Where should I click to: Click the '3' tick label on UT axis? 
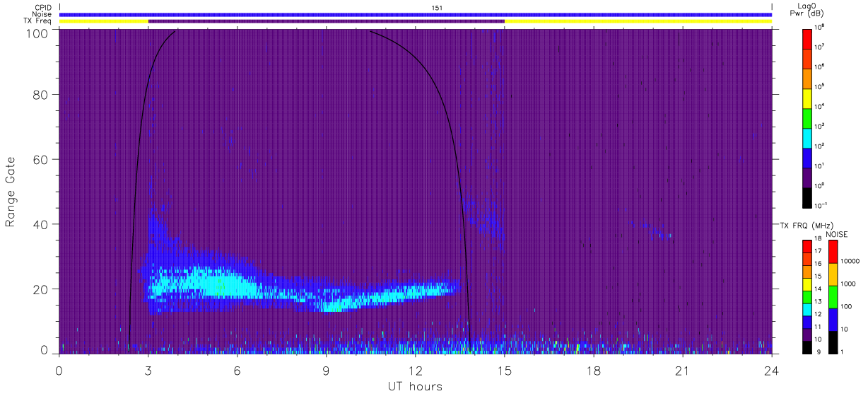pyautogui.click(x=148, y=370)
